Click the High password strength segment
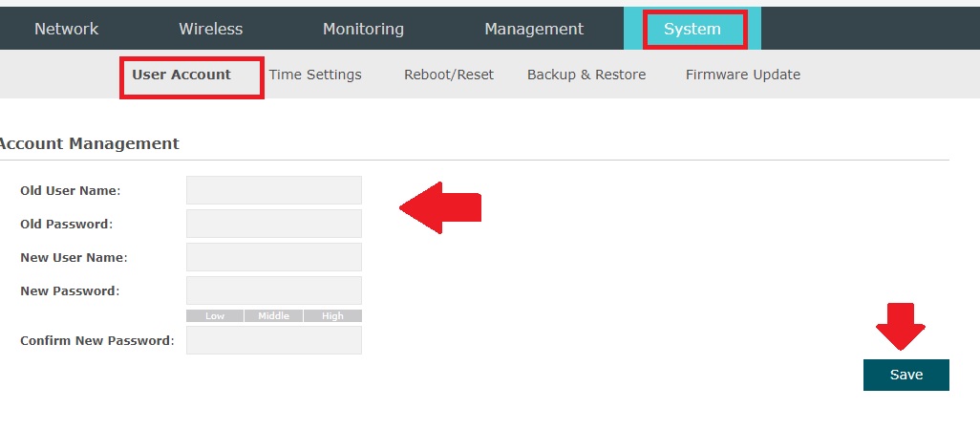The width and height of the screenshot is (980, 430). (x=332, y=315)
